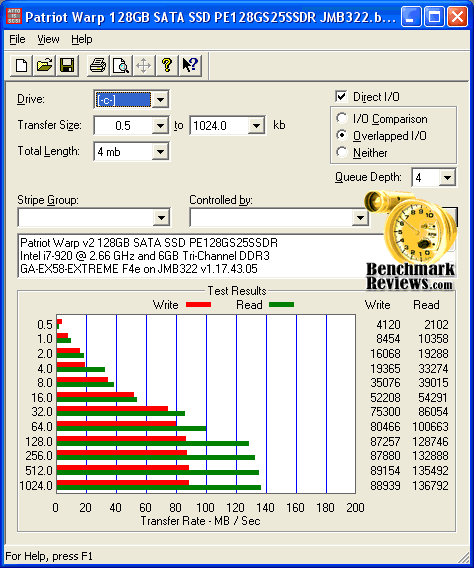Choose the Neither radio button

click(x=341, y=152)
